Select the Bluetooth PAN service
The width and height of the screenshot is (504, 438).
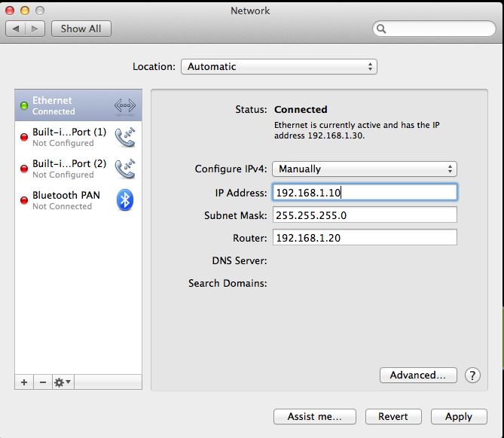[78, 200]
